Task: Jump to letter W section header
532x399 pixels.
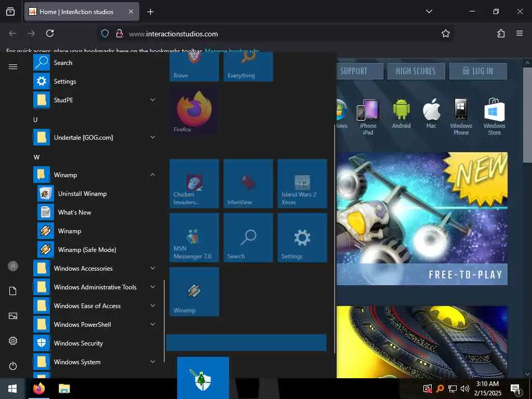Action: click(x=37, y=157)
